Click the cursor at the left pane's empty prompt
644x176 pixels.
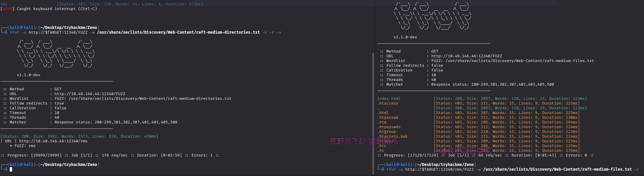coord(11,170)
